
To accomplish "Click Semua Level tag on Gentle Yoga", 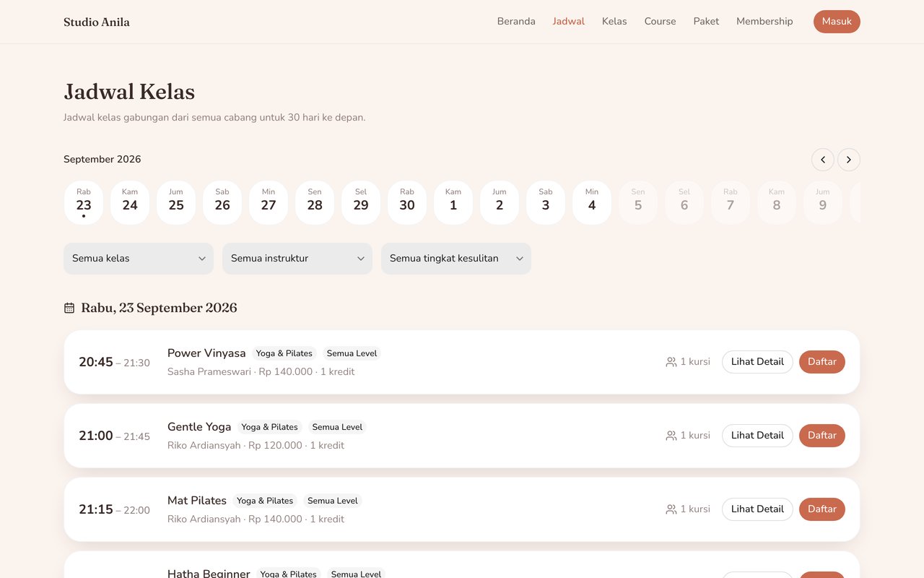I will [338, 427].
